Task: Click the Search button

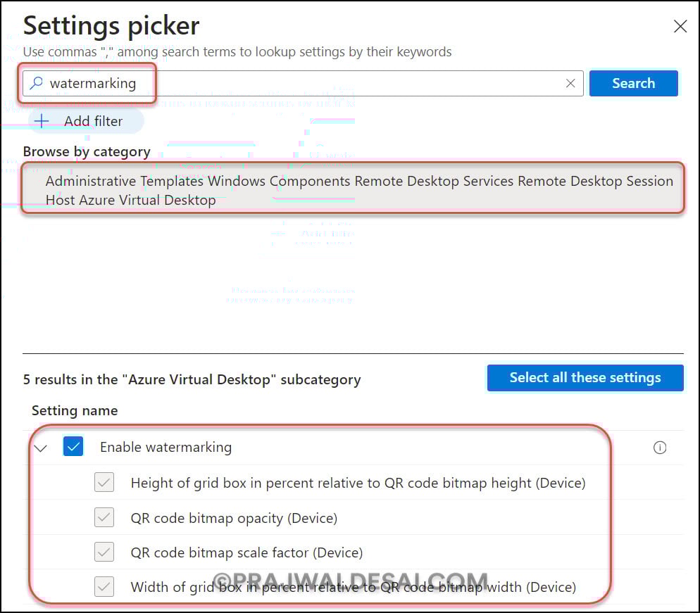Action: [x=634, y=84]
